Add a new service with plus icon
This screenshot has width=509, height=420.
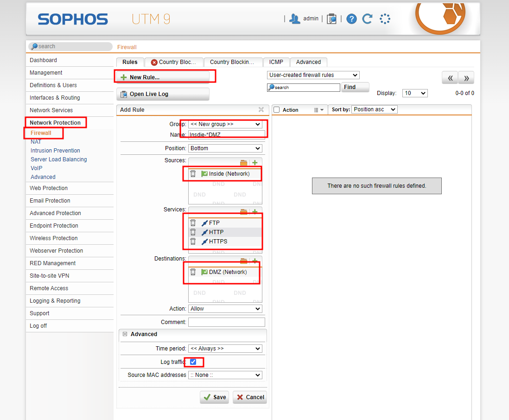click(255, 212)
